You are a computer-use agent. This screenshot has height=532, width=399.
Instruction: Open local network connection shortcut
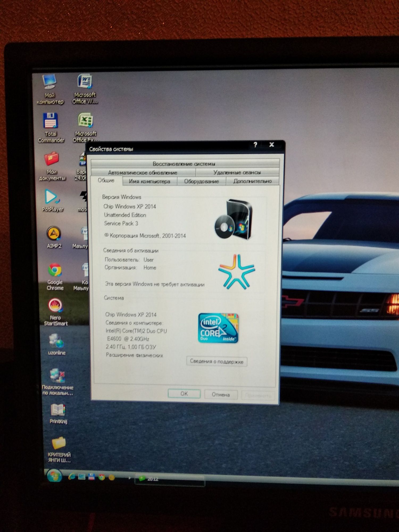tap(57, 381)
